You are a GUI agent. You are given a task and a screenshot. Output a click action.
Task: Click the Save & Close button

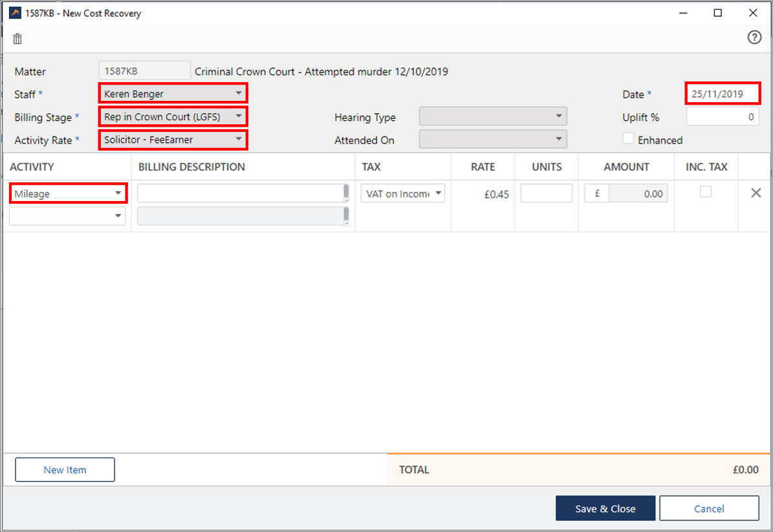point(605,509)
